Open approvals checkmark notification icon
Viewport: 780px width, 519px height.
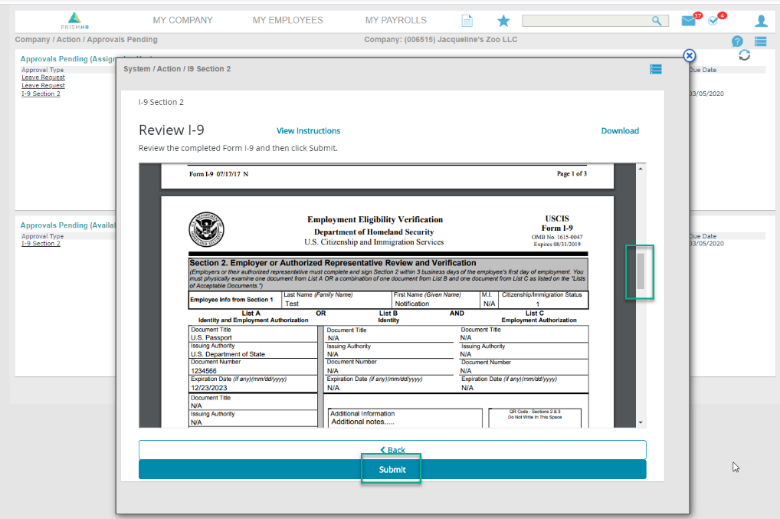pos(713,20)
